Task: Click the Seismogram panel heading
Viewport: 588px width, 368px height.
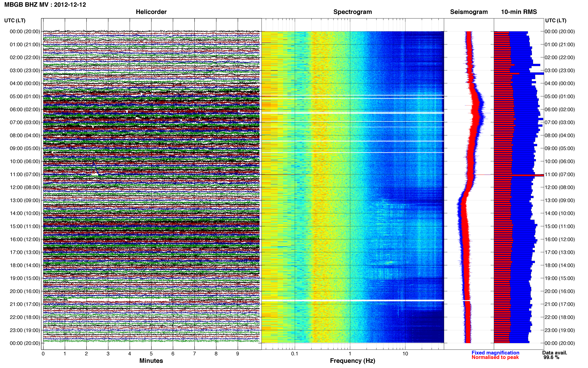Action: tap(469, 12)
